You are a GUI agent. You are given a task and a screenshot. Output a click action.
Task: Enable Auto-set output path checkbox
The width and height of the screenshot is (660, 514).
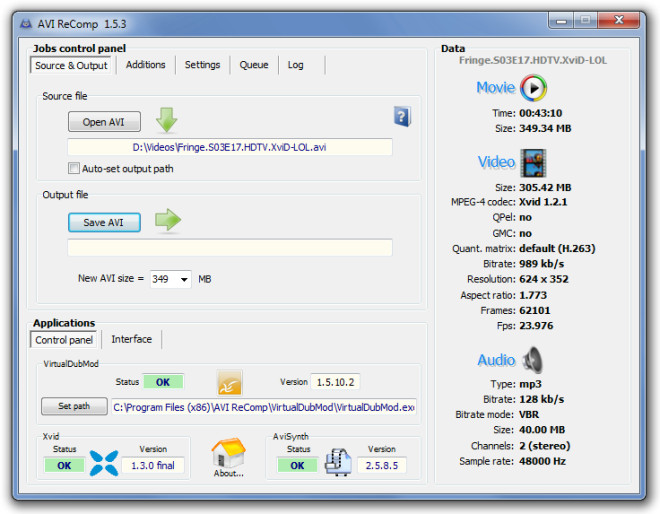[74, 168]
